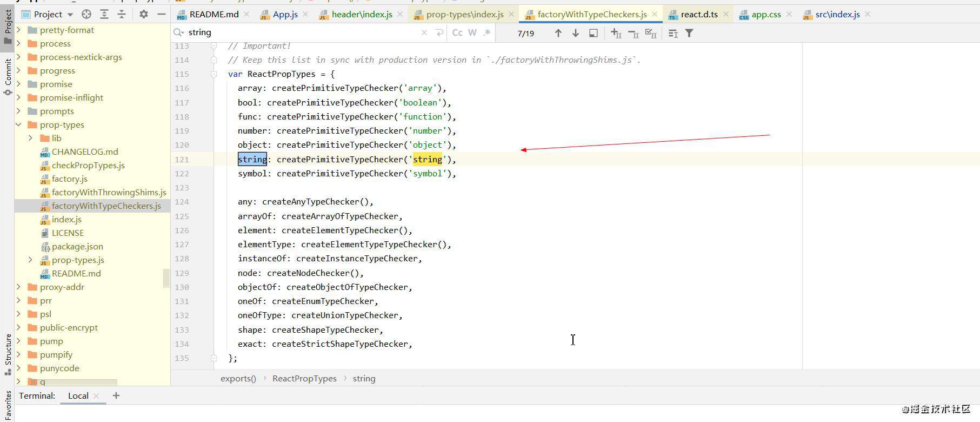Expand the proxy-addr folder
The height and width of the screenshot is (422, 980).
click(19, 287)
